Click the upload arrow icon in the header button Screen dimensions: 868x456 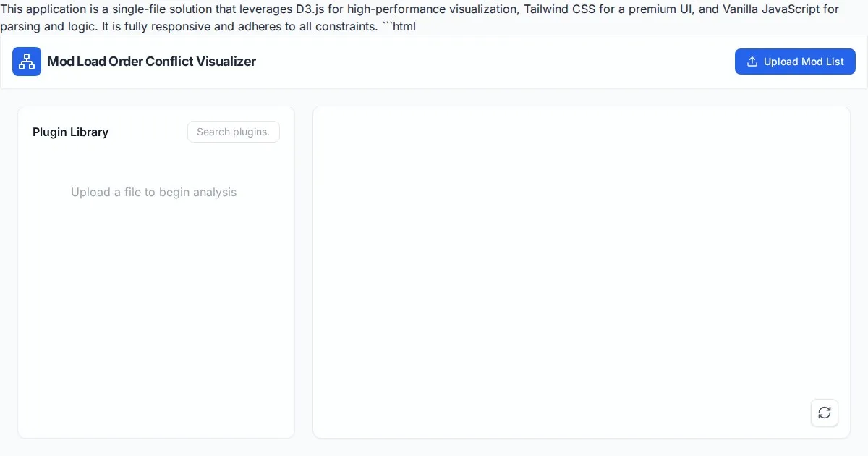(752, 62)
